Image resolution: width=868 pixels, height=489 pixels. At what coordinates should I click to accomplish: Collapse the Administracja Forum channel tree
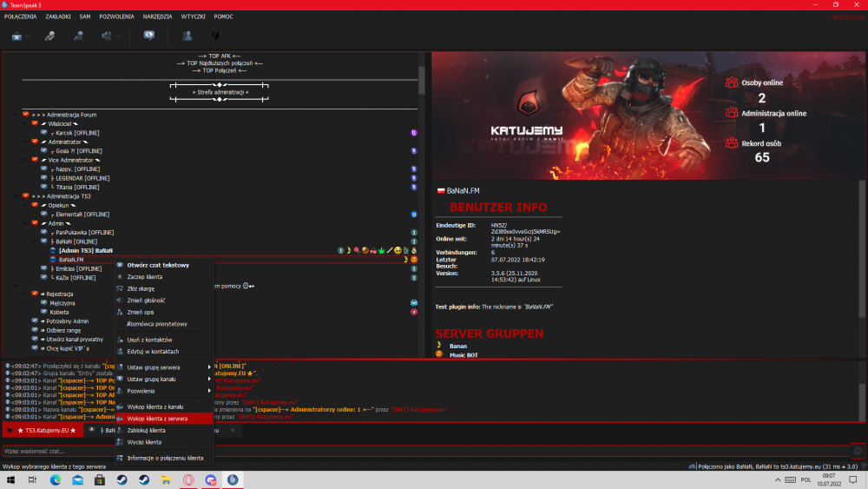(16, 115)
